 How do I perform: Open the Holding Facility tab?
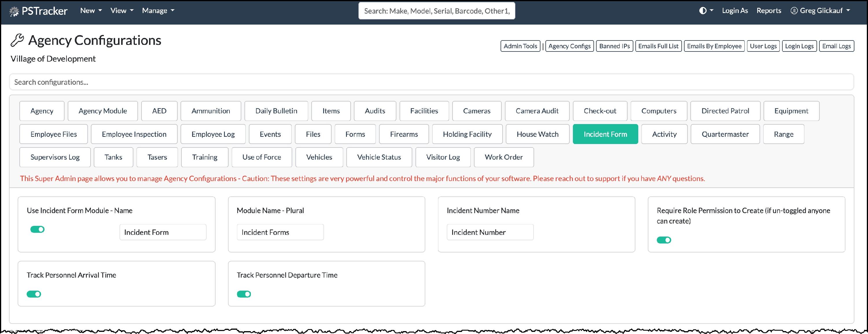coord(467,134)
